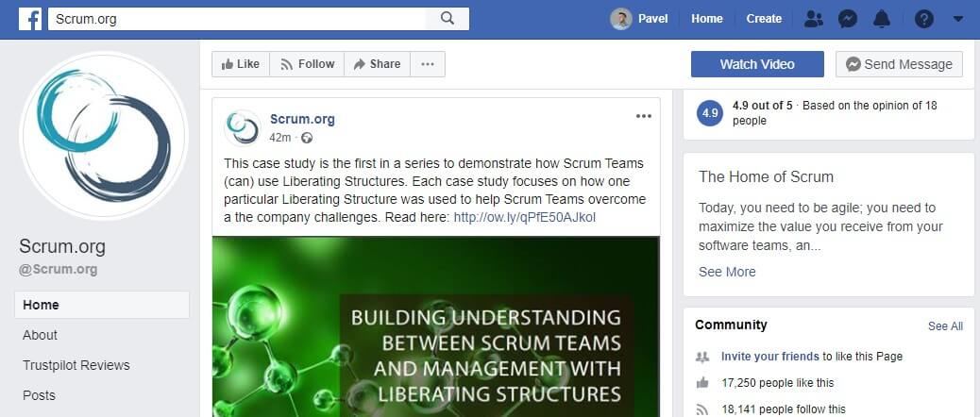Open the Messenger icon in top bar
This screenshot has height=417, width=980.
(x=847, y=19)
